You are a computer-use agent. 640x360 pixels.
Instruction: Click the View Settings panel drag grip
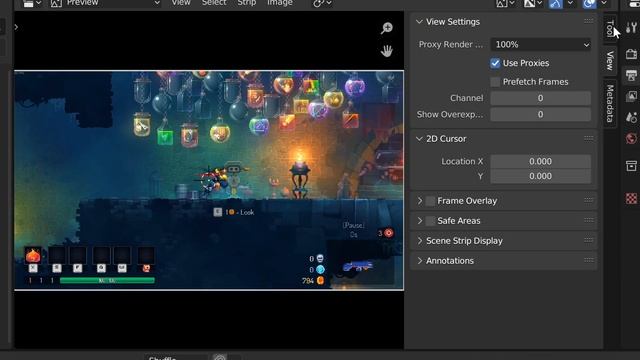pyautogui.click(x=589, y=21)
